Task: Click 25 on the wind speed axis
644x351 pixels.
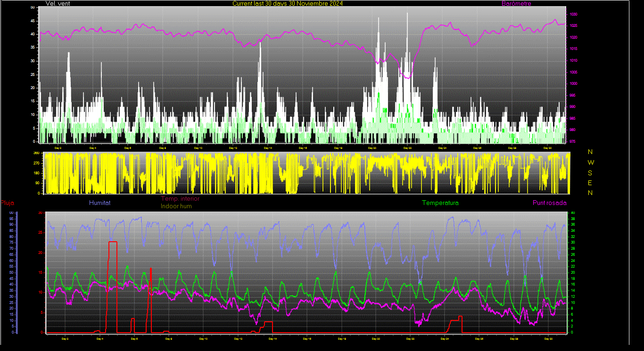Action: 32,74
